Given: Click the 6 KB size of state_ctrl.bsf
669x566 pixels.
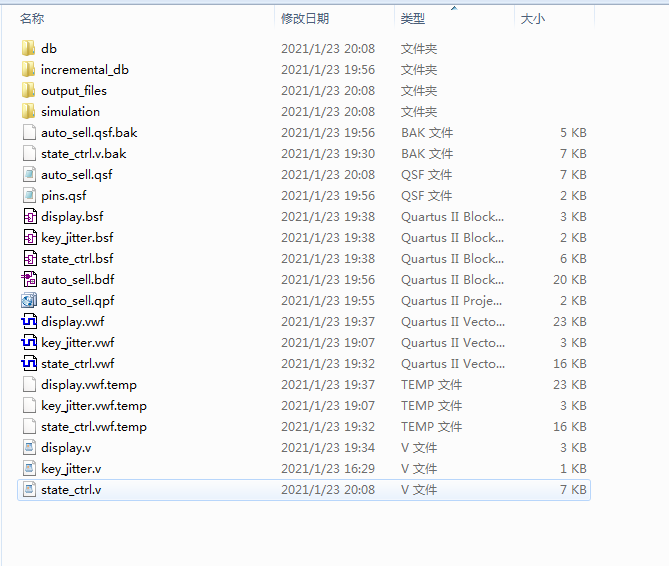Looking at the screenshot, I should [x=573, y=259].
